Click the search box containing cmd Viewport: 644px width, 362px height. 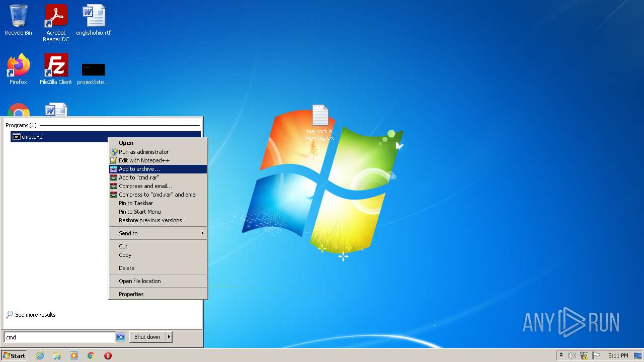[60, 337]
